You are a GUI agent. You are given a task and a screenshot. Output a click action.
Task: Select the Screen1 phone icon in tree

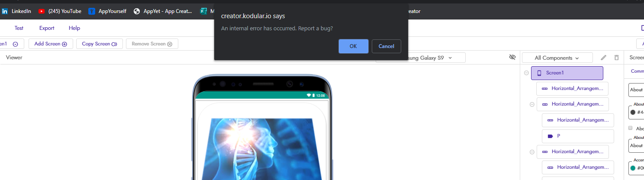539,73
